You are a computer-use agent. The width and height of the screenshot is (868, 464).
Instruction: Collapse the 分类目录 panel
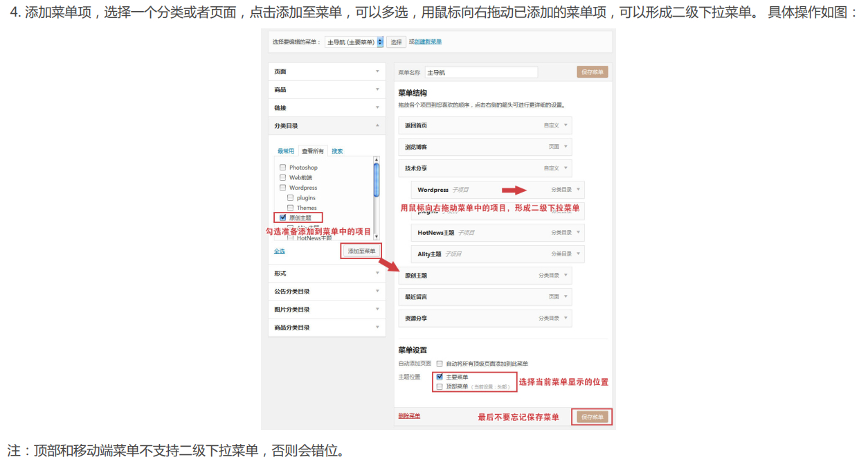click(377, 125)
